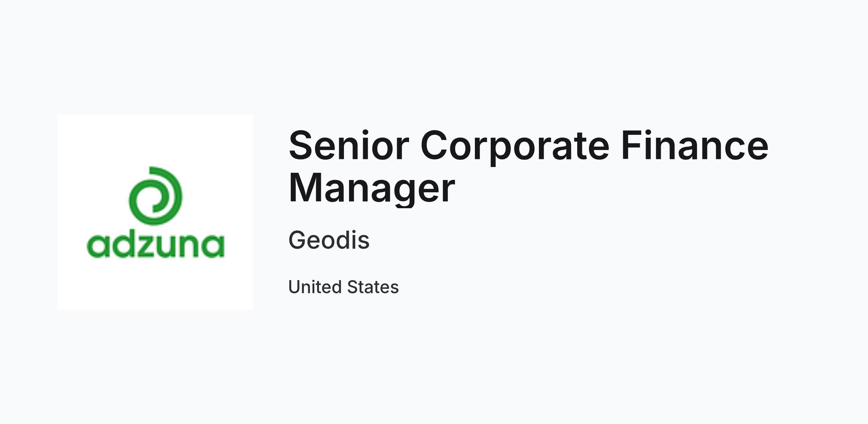Viewport: 868px width, 424px height.
Task: Click the green Adzuna swirl icon
Action: pyautogui.click(x=156, y=196)
